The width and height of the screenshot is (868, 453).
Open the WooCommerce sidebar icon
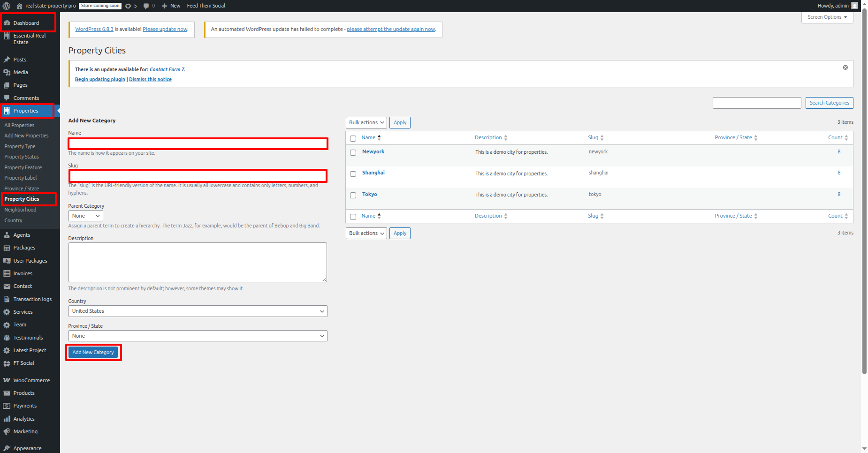pyautogui.click(x=7, y=380)
